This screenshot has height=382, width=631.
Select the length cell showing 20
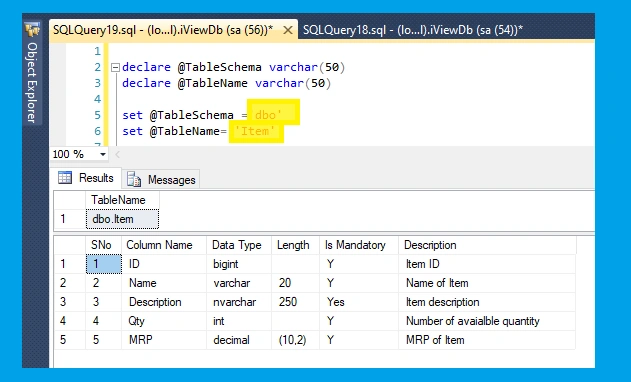(295, 283)
